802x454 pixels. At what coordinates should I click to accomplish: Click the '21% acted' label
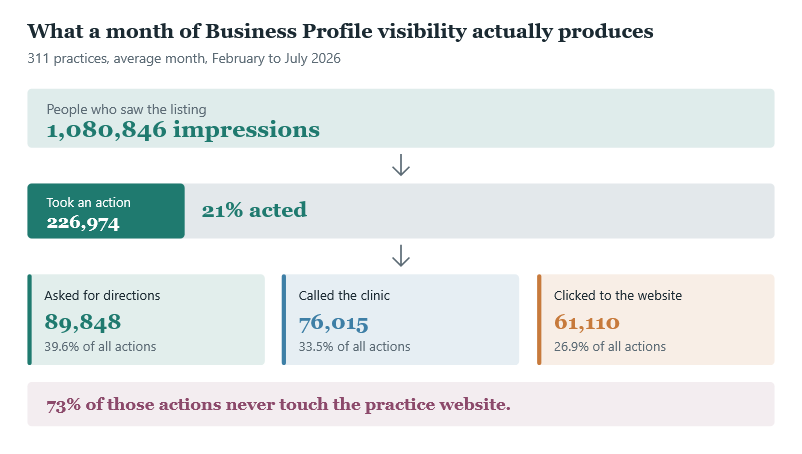(x=254, y=210)
